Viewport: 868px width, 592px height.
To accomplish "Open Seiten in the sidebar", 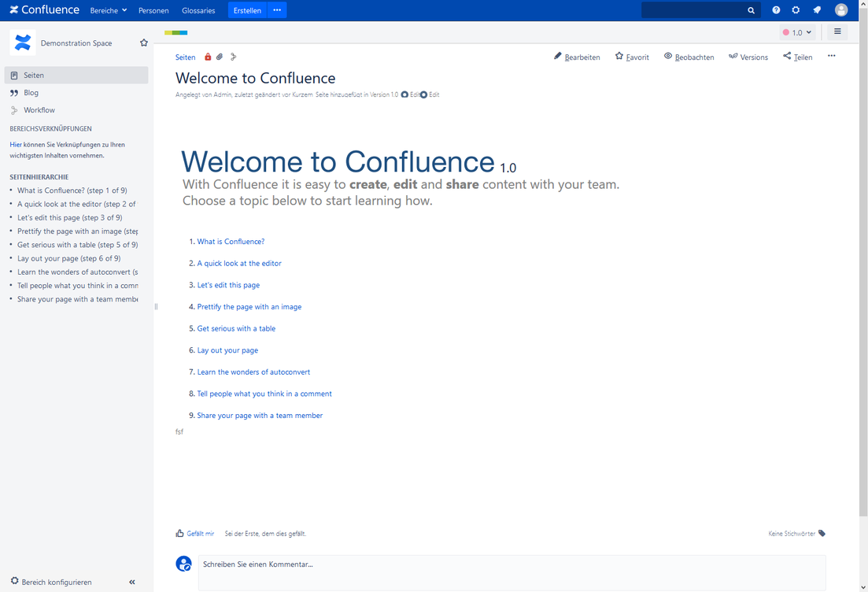I will [76, 76].
